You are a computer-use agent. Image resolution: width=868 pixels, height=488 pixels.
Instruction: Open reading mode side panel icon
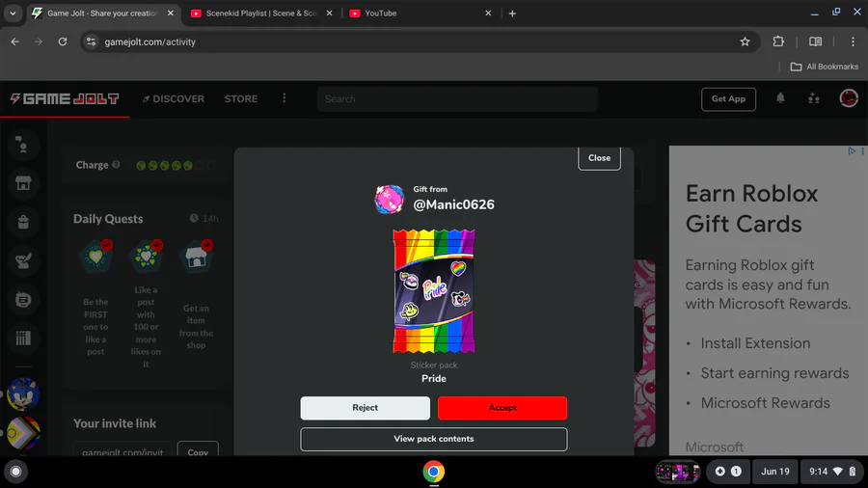click(x=815, y=41)
